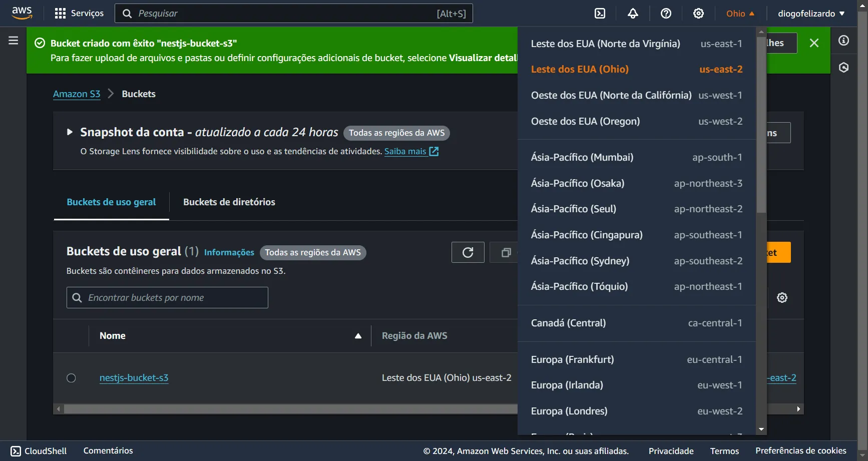Open Privacidade footer link
Viewport: 868px width, 461px height.
(x=671, y=451)
